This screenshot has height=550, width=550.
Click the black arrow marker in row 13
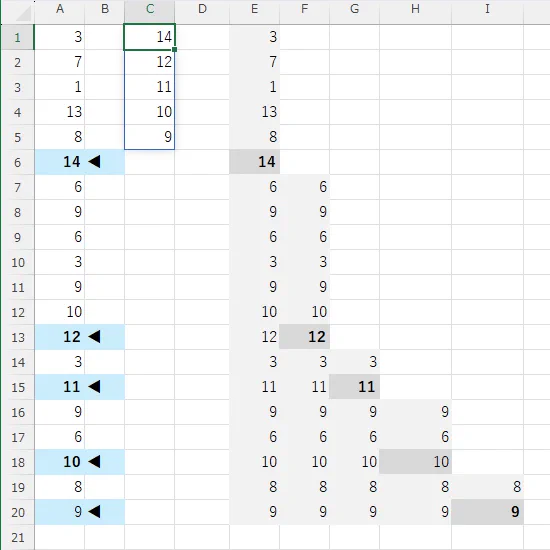[x=94, y=337]
